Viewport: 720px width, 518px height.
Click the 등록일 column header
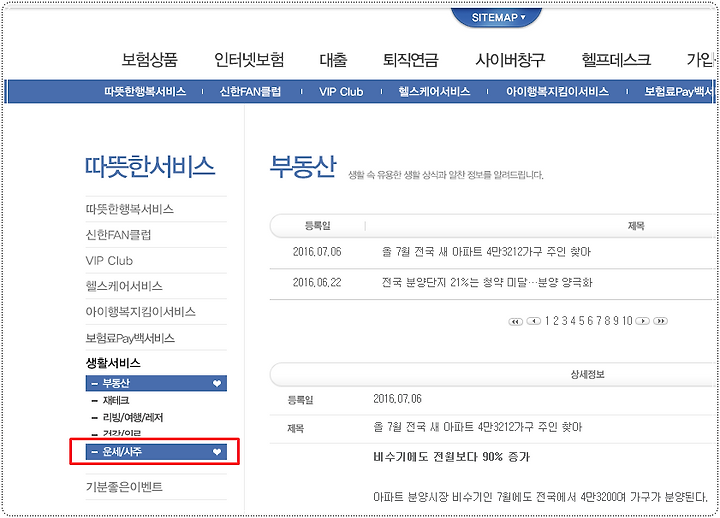(x=317, y=226)
